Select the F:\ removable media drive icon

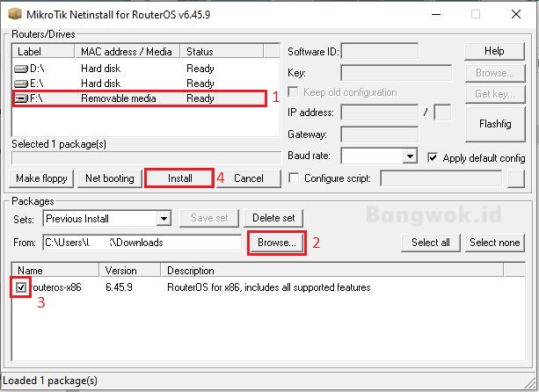coord(21,98)
